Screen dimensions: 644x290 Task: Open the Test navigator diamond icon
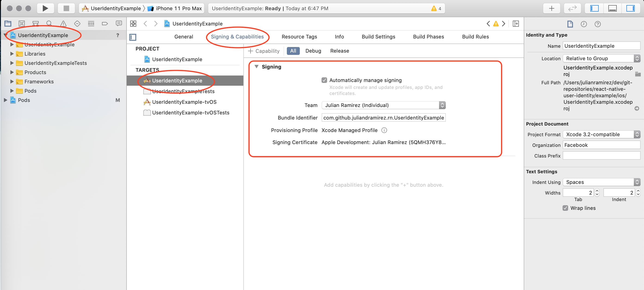tap(77, 24)
